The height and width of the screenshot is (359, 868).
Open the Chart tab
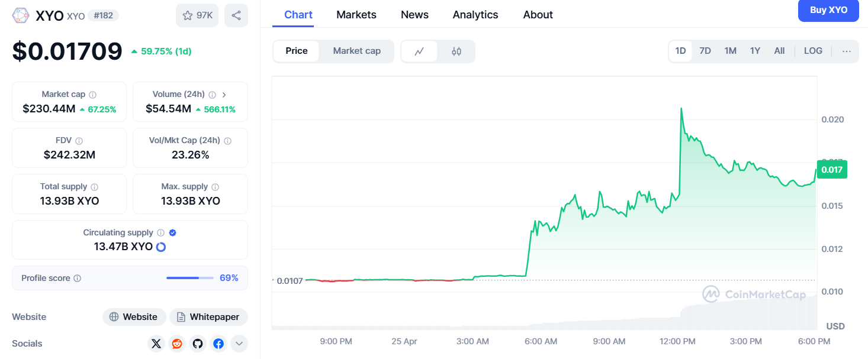pyautogui.click(x=298, y=15)
